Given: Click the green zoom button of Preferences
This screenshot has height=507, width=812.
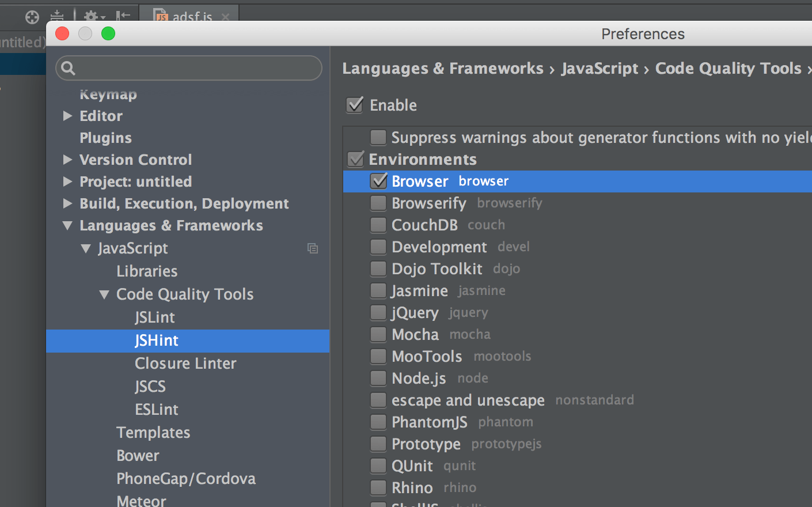Looking at the screenshot, I should pyautogui.click(x=108, y=34).
